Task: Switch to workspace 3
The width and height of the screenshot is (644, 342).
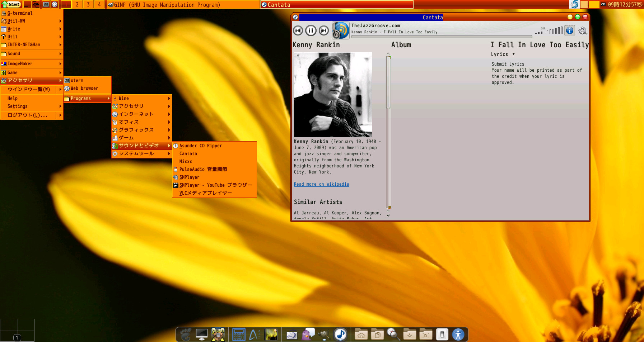Action: tap(88, 4)
